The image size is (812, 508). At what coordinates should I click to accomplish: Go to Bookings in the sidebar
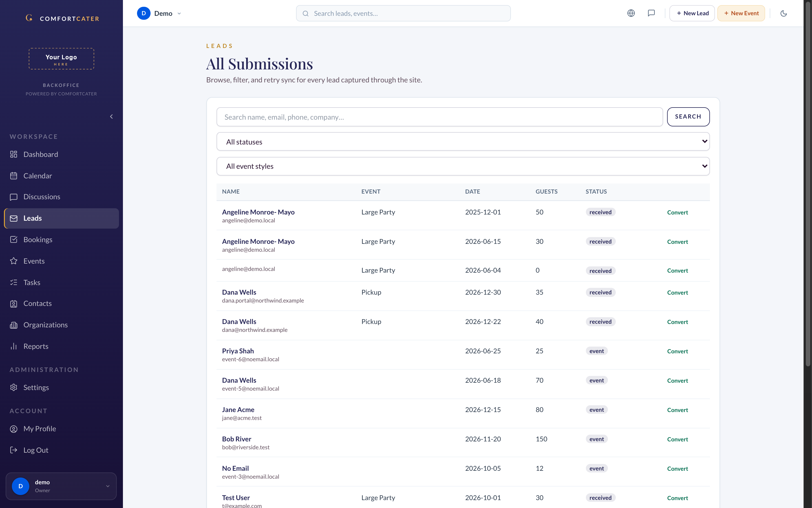point(61,240)
